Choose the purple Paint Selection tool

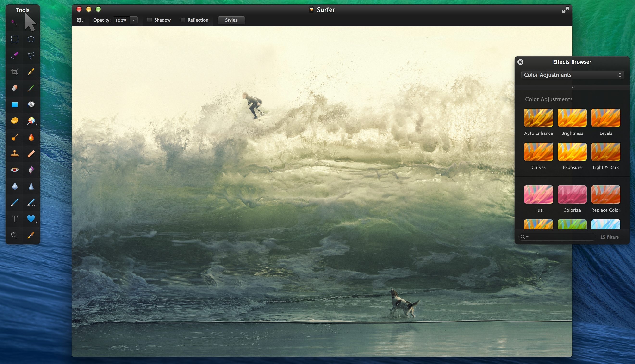[14, 55]
